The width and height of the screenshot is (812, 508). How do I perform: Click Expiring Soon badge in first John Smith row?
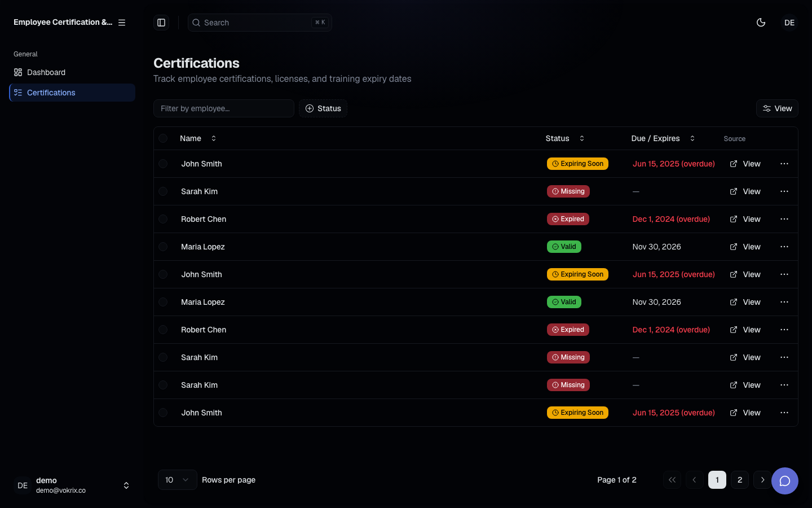(x=577, y=164)
